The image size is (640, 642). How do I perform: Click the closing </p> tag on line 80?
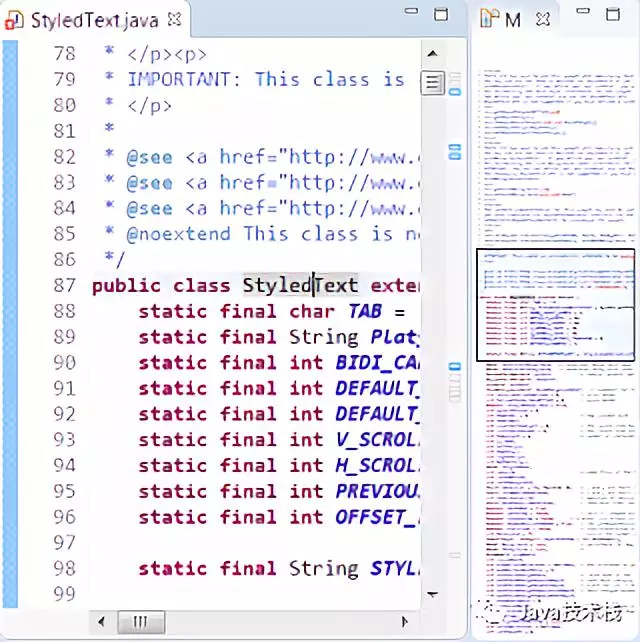(149, 106)
